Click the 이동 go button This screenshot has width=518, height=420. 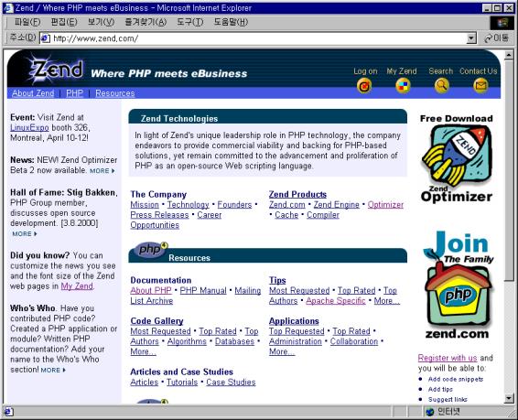coord(497,38)
